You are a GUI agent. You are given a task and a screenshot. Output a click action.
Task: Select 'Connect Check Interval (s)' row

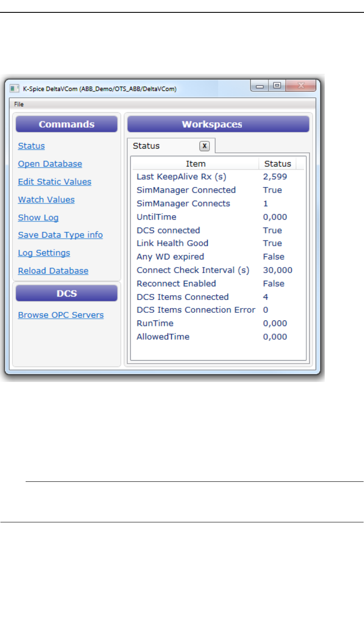(218, 270)
